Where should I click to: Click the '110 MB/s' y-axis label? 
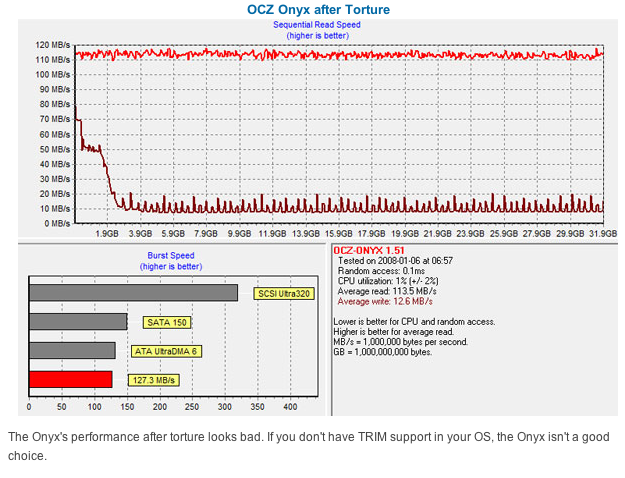pyautogui.click(x=53, y=60)
